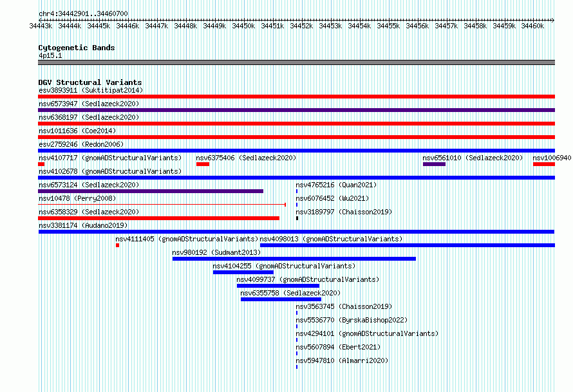Click the 34452k ruler tick label
Viewport: 573px width, 392px height.
pos(301,26)
